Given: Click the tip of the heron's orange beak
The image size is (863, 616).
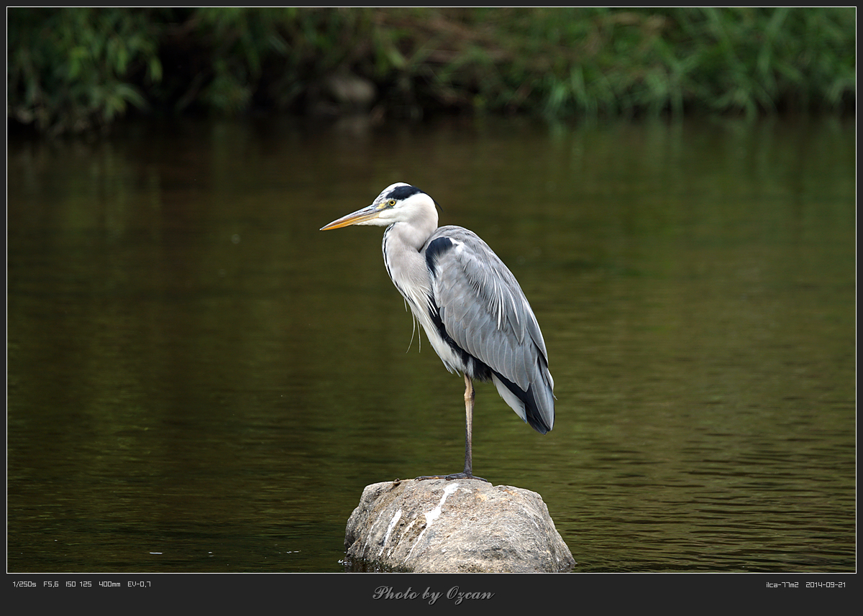Looking at the screenshot, I should point(324,228).
